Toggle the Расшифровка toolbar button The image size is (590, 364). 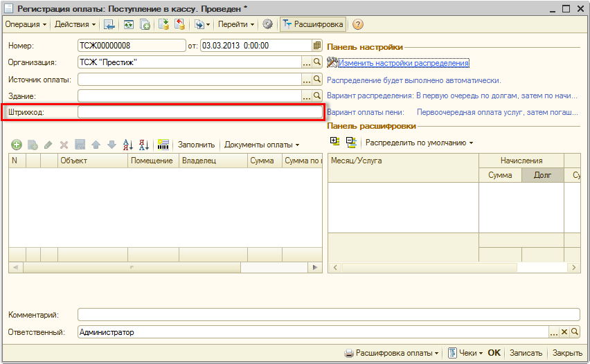point(313,24)
